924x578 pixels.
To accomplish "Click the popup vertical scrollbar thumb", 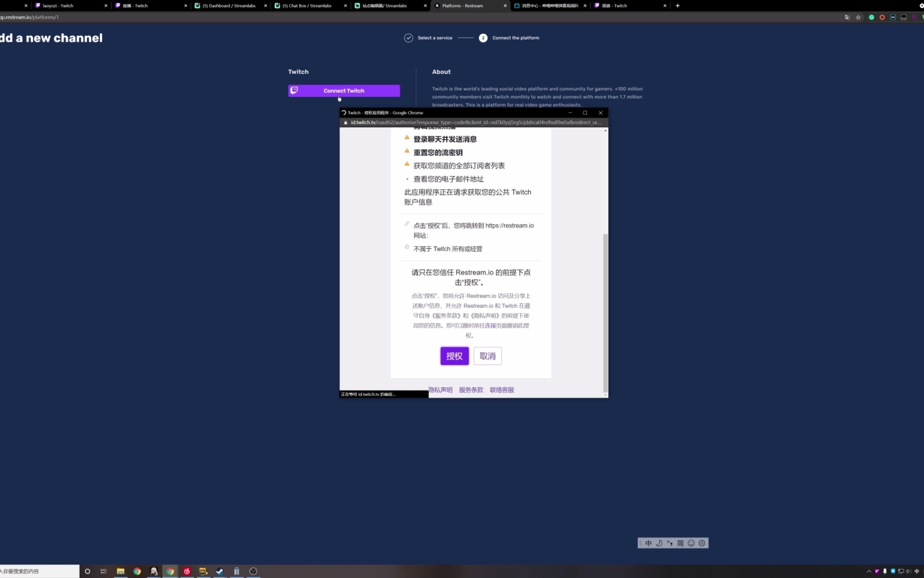I will tap(605, 313).
